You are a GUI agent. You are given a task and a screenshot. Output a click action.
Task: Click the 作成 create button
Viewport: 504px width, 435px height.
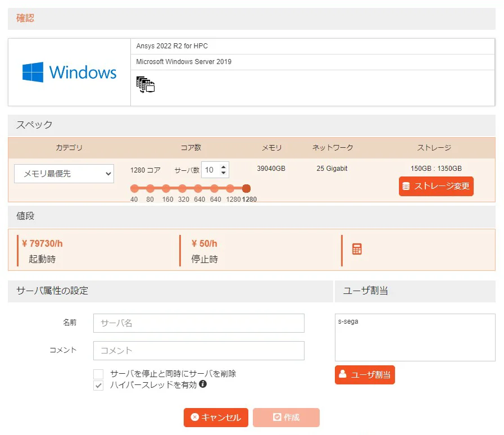(x=286, y=418)
